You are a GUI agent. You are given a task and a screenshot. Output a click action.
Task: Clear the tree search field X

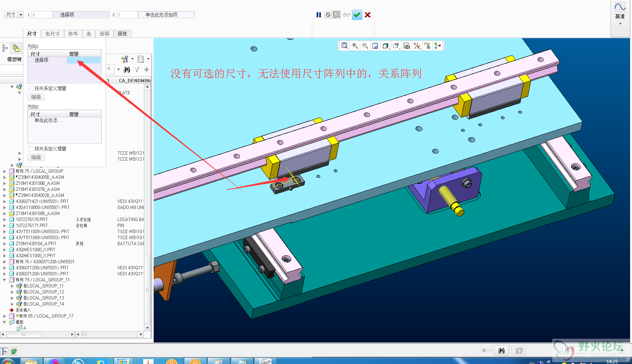(x=109, y=69)
